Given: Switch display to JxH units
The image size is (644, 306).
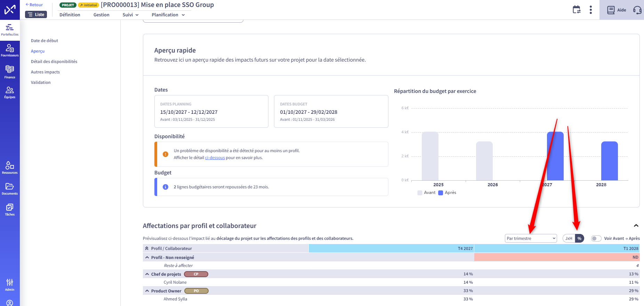Looking at the screenshot, I should click(x=569, y=238).
